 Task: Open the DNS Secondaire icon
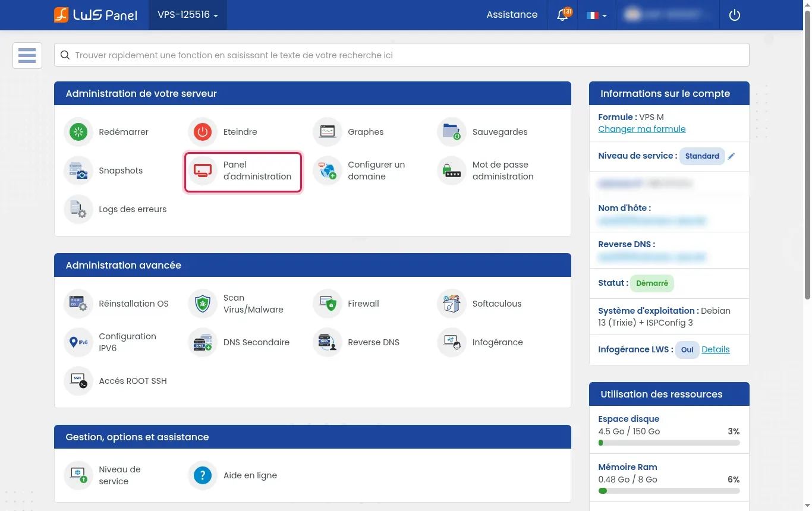pyautogui.click(x=203, y=342)
